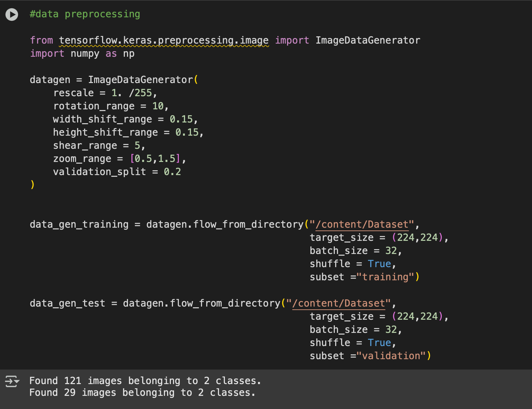Toggle the cell output collapse icon
This screenshot has width=532, height=409.
pyautogui.click(x=12, y=381)
